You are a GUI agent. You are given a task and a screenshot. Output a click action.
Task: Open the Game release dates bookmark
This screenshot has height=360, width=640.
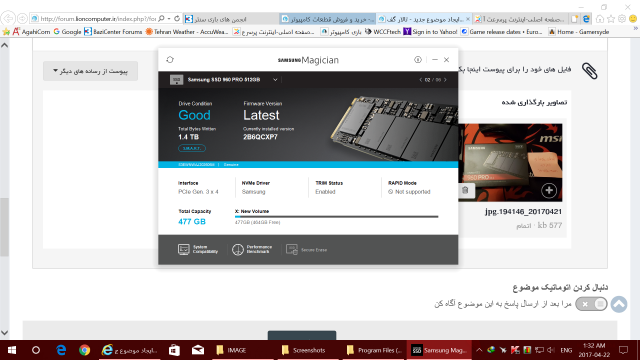(502, 32)
